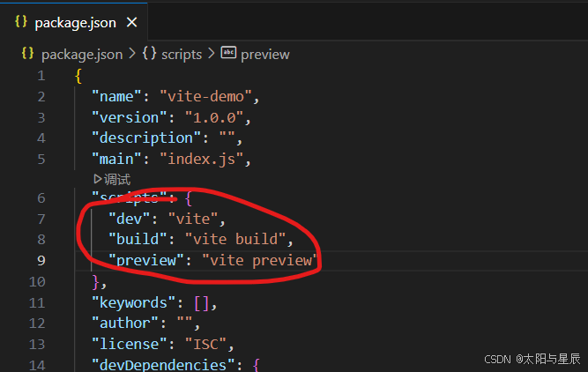Click the "index.js" value
Image resolution: width=588 pixels, height=372 pixels.
click(201, 159)
